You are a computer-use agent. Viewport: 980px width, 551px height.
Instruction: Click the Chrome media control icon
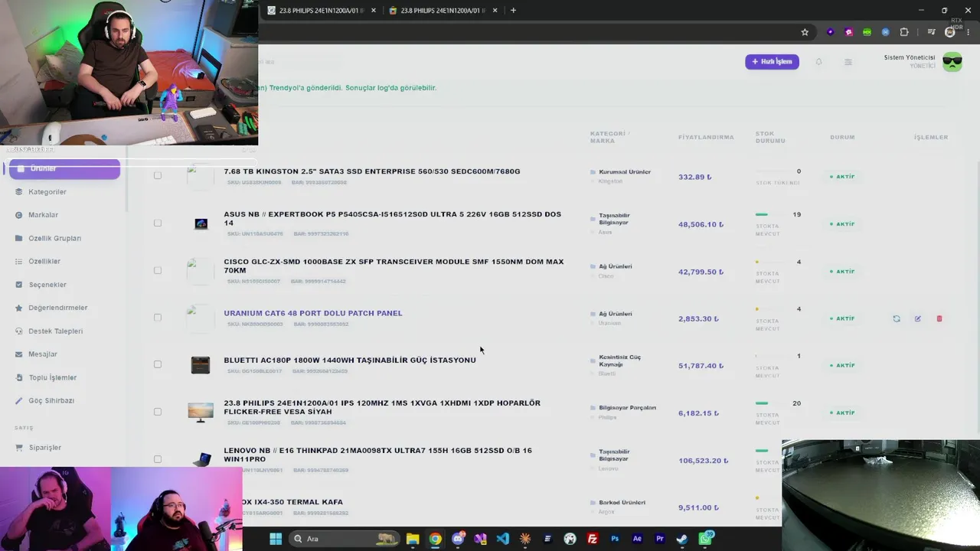coord(931,32)
